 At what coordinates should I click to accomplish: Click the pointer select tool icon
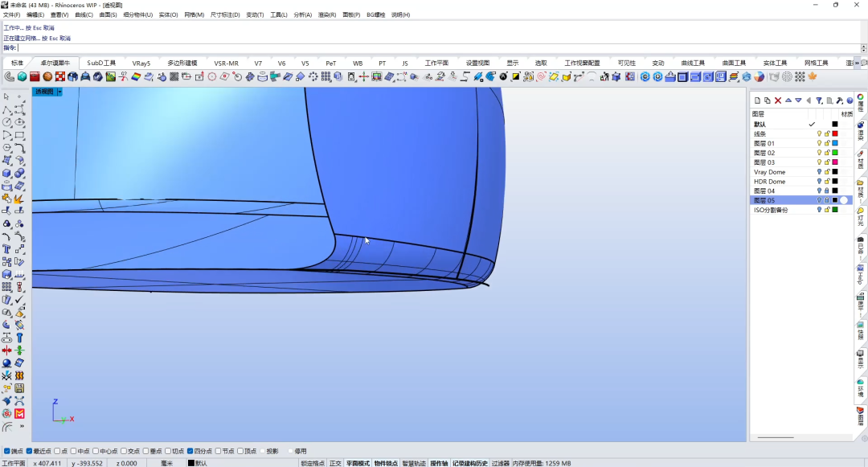coord(6,96)
